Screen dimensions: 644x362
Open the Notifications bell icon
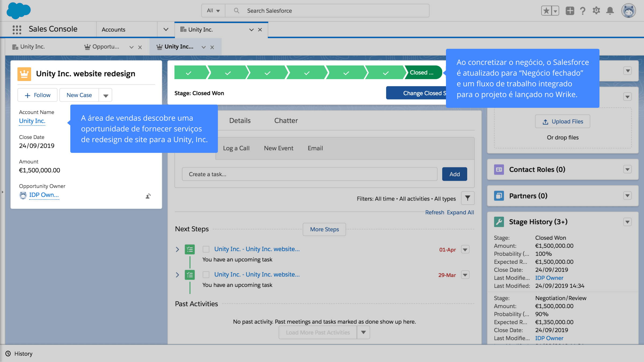click(610, 11)
